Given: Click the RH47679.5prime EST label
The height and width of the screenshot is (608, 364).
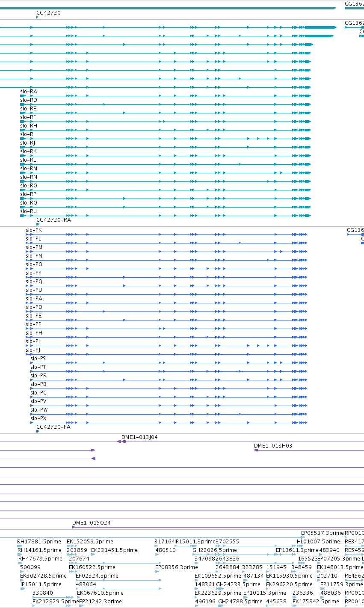Looking at the screenshot, I should [x=40, y=559].
